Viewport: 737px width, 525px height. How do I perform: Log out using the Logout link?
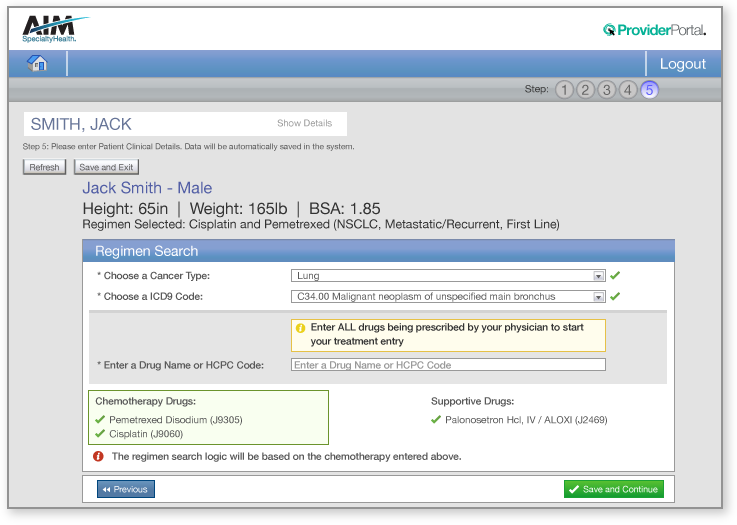(683, 64)
